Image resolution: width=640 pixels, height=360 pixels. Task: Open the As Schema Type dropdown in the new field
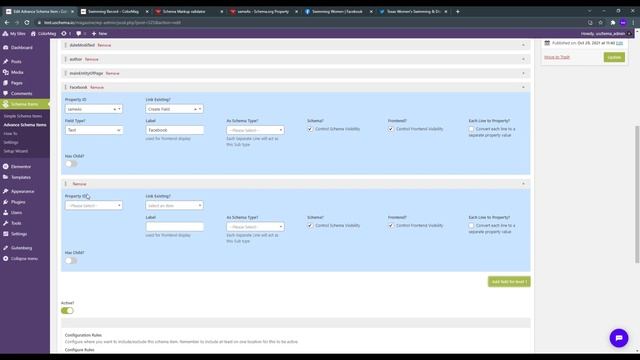255,227
